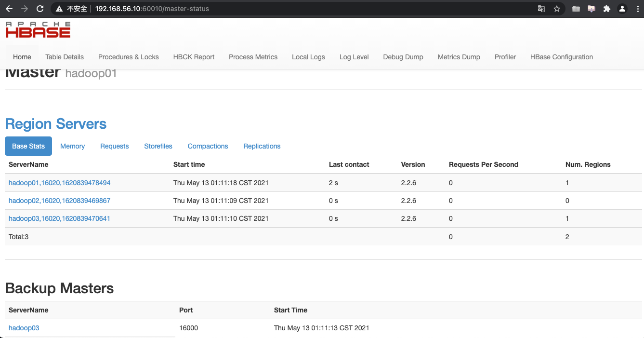Click the '16000' port value
This screenshot has height=338, width=644.
[189, 328]
